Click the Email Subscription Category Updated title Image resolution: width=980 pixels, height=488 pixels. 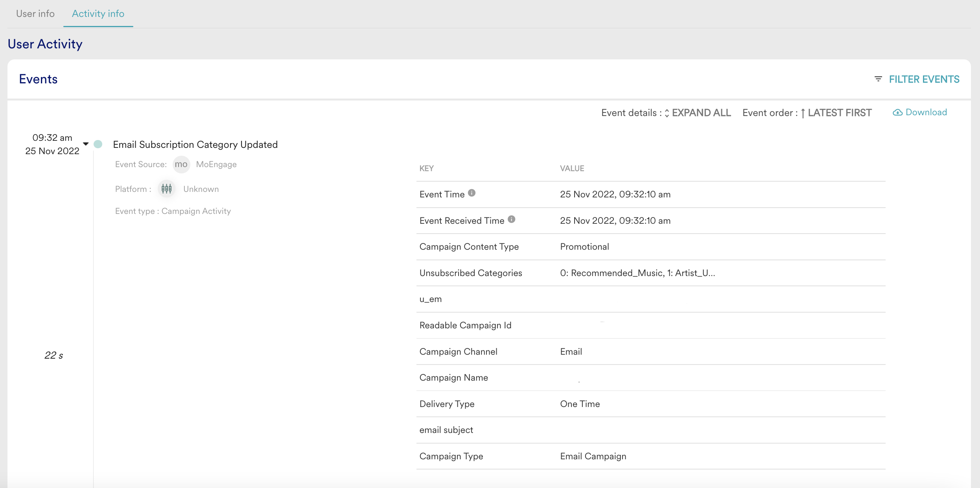tap(195, 144)
